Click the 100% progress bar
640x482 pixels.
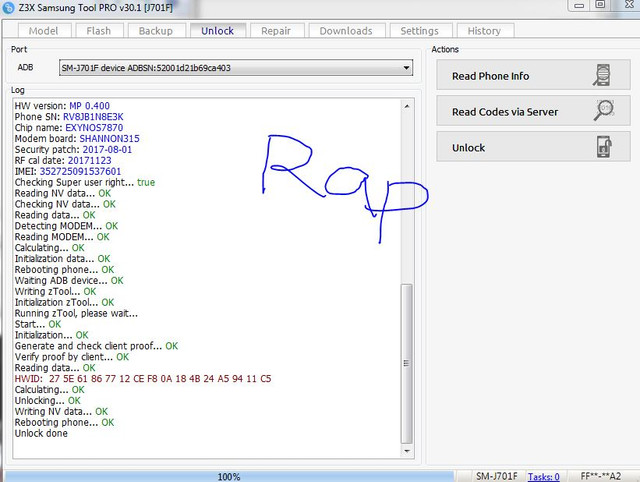pos(229,476)
